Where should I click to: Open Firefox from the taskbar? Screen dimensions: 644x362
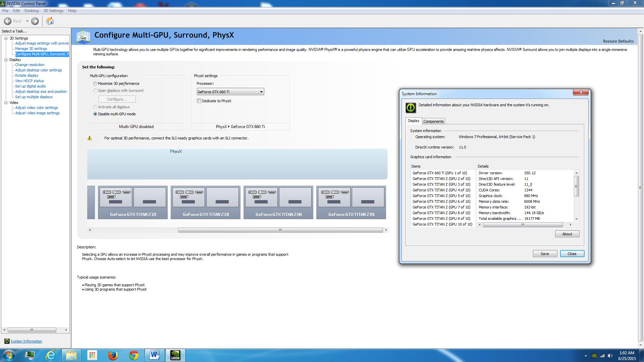(113, 355)
